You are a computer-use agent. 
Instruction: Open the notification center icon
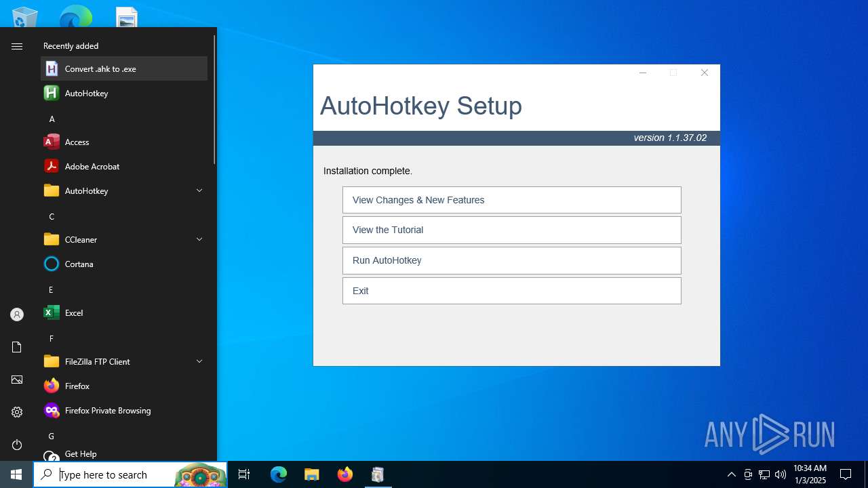pos(846,474)
